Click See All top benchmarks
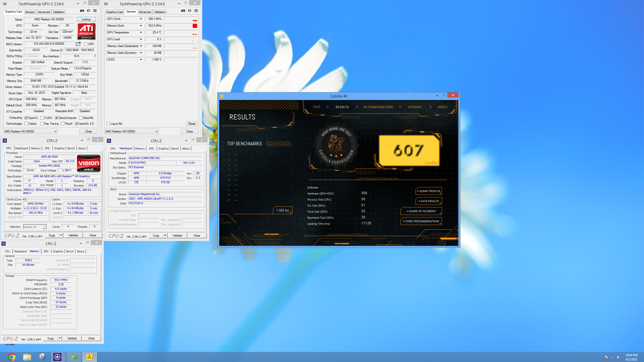Screen dimensions: 644x362 (283, 210)
